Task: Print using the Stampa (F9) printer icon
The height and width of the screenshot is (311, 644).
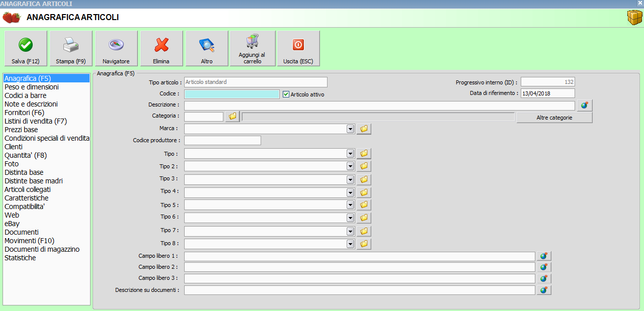Action: [x=71, y=48]
